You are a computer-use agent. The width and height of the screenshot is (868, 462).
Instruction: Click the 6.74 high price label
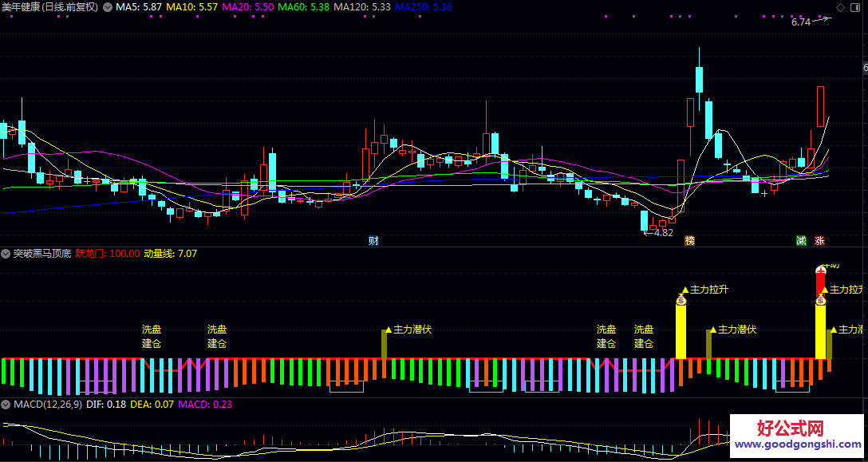point(800,22)
